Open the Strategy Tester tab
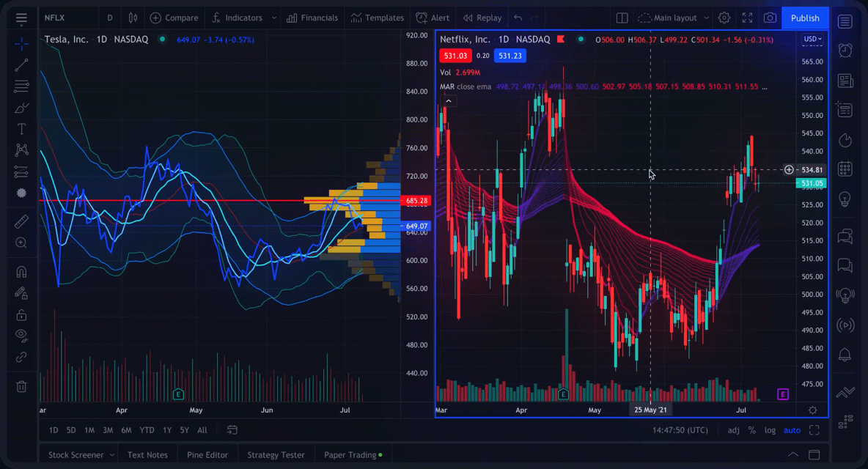 pos(276,454)
